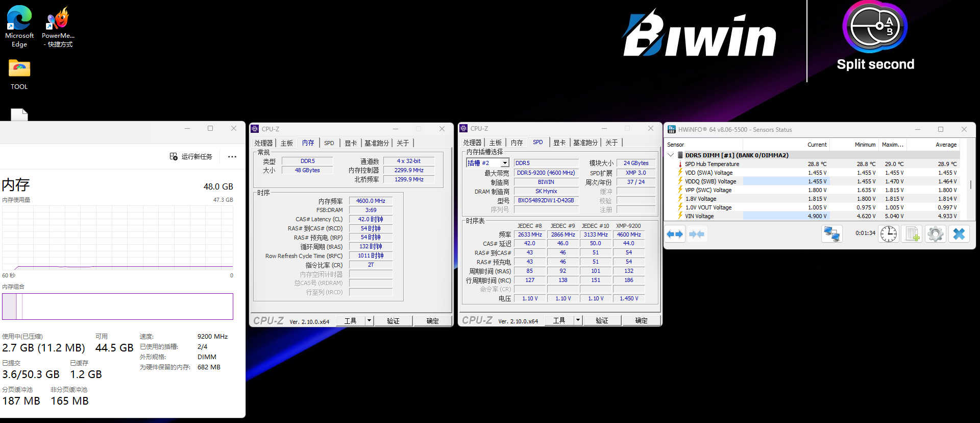980x423 pixels.
Task: Click the BIWIN manufacturer field in CPU-Z SPD
Action: pyautogui.click(x=546, y=182)
